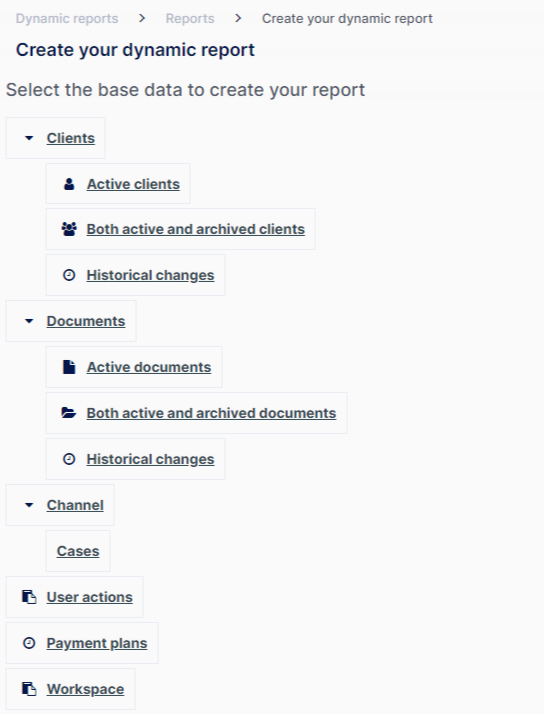The height and width of the screenshot is (714, 544).
Task: Click the clock icon next to Historical changes under Clients
Action: 69,275
